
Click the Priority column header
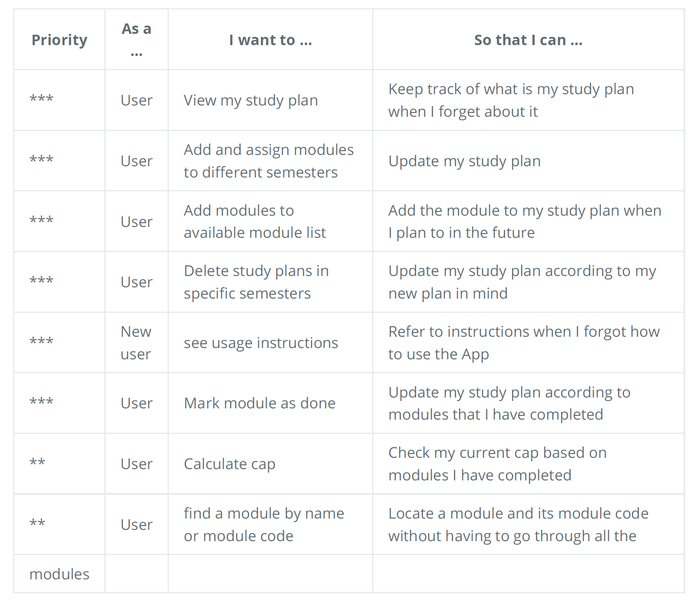(x=59, y=40)
